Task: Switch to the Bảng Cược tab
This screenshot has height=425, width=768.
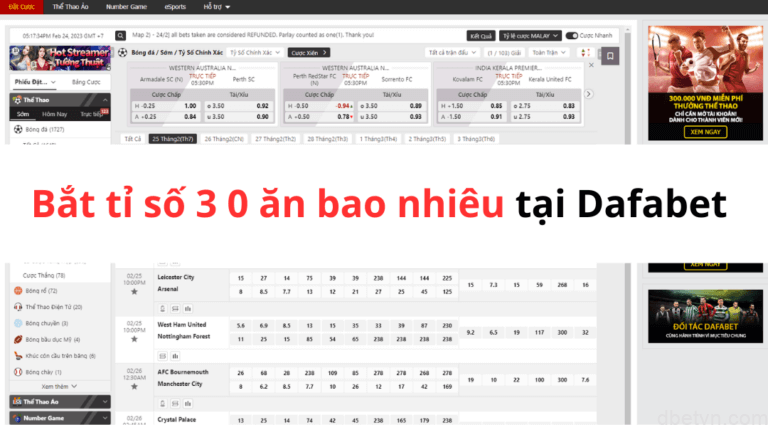Action: click(x=86, y=82)
